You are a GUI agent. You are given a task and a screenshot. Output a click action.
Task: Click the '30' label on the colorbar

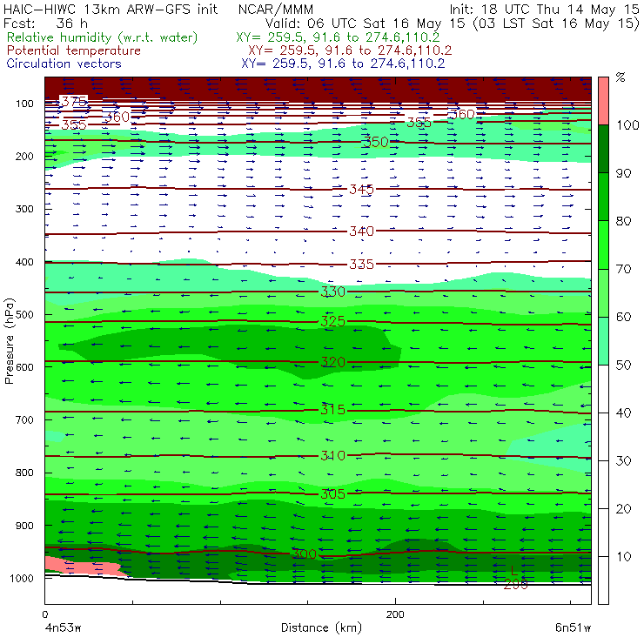(623, 461)
